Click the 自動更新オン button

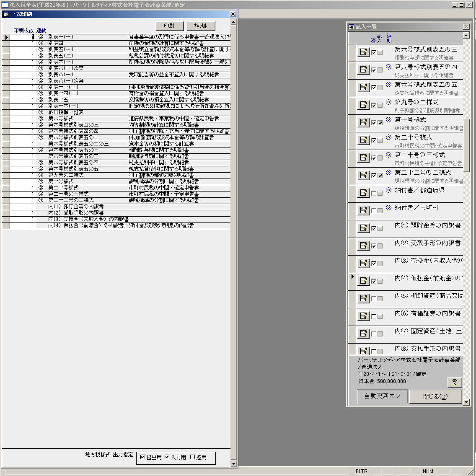tap(382, 396)
